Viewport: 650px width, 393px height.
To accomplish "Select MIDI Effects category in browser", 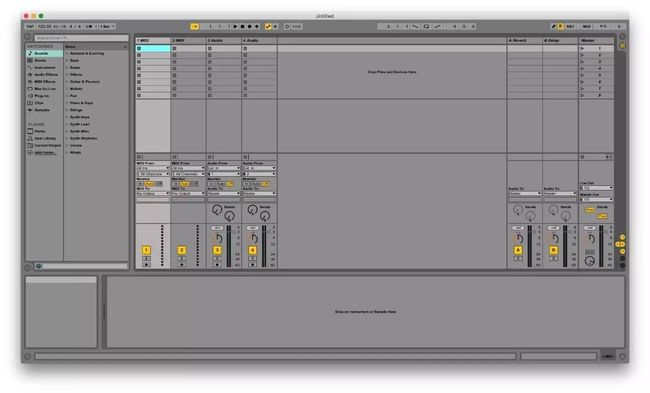I will 44,82.
